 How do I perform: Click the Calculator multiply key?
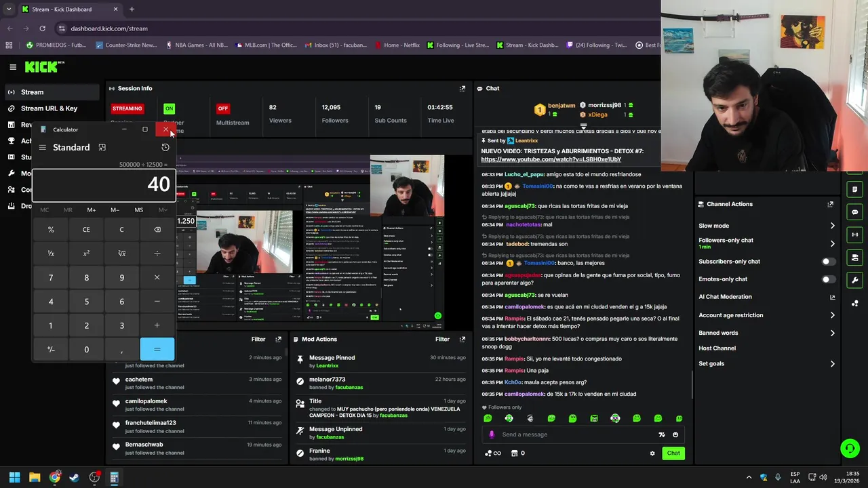click(x=157, y=277)
